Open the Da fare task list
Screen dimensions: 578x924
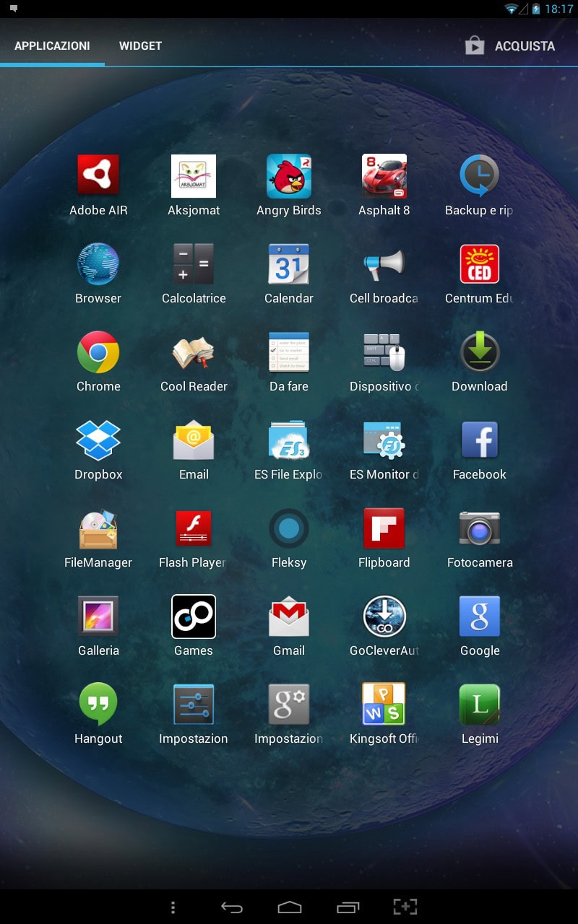click(289, 352)
